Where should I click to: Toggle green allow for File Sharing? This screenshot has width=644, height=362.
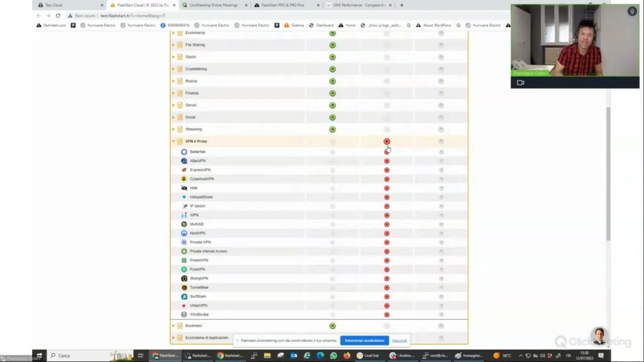(x=333, y=45)
